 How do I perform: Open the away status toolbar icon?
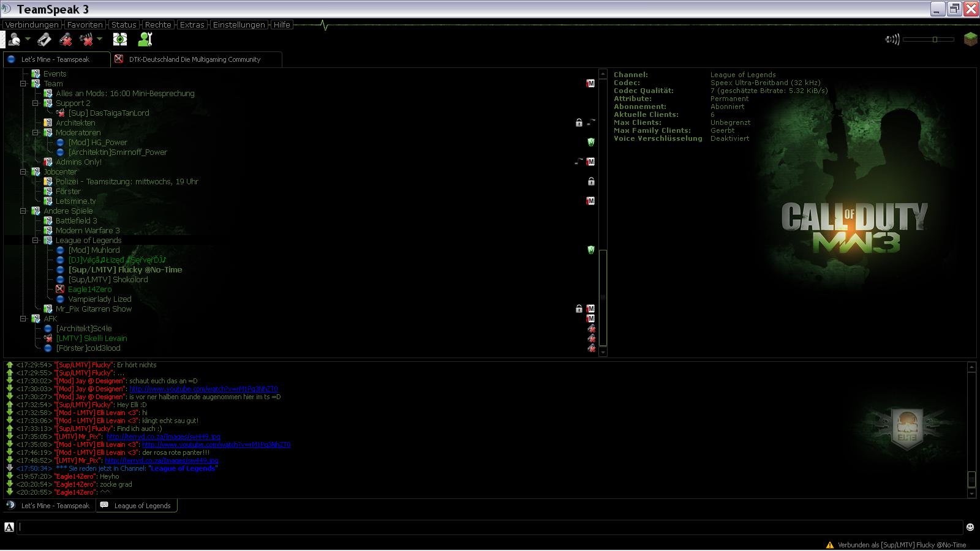pyautogui.click(x=13, y=40)
